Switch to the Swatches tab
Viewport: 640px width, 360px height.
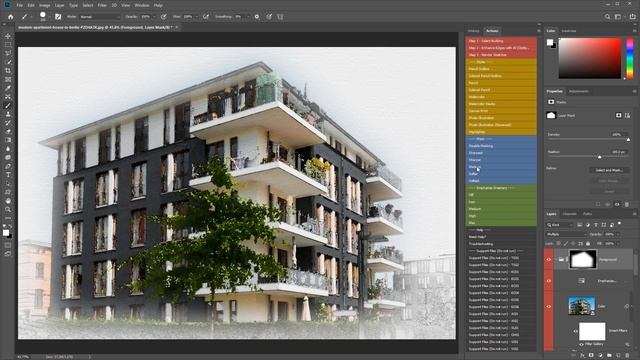569,31
